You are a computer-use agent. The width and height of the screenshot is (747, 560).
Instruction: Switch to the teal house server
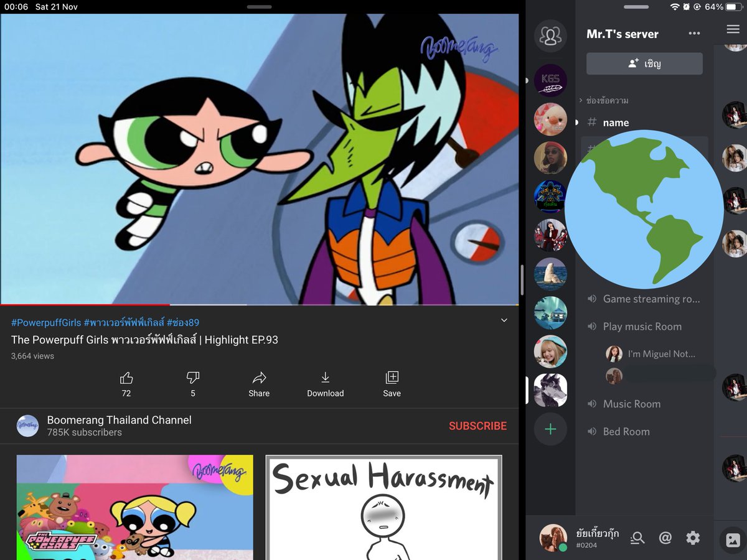tap(550, 312)
